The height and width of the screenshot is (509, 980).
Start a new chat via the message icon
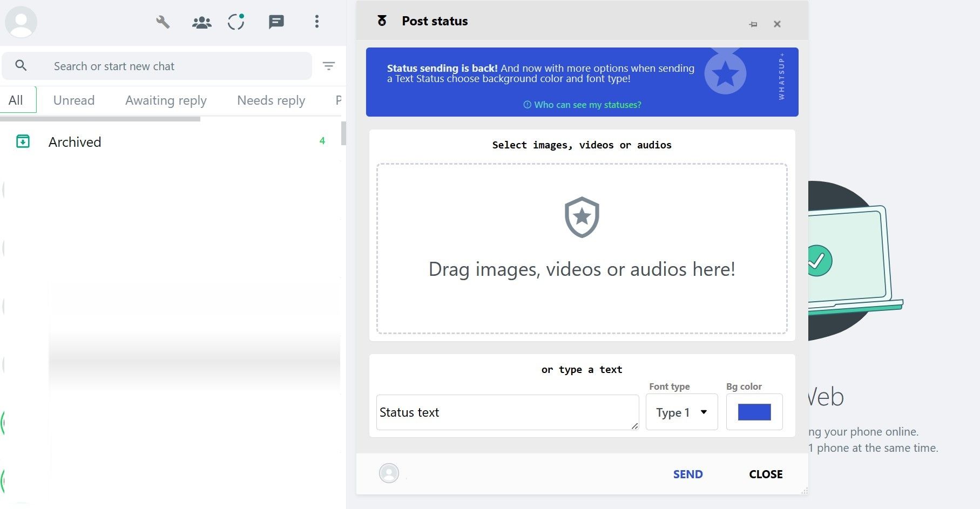click(x=276, y=22)
